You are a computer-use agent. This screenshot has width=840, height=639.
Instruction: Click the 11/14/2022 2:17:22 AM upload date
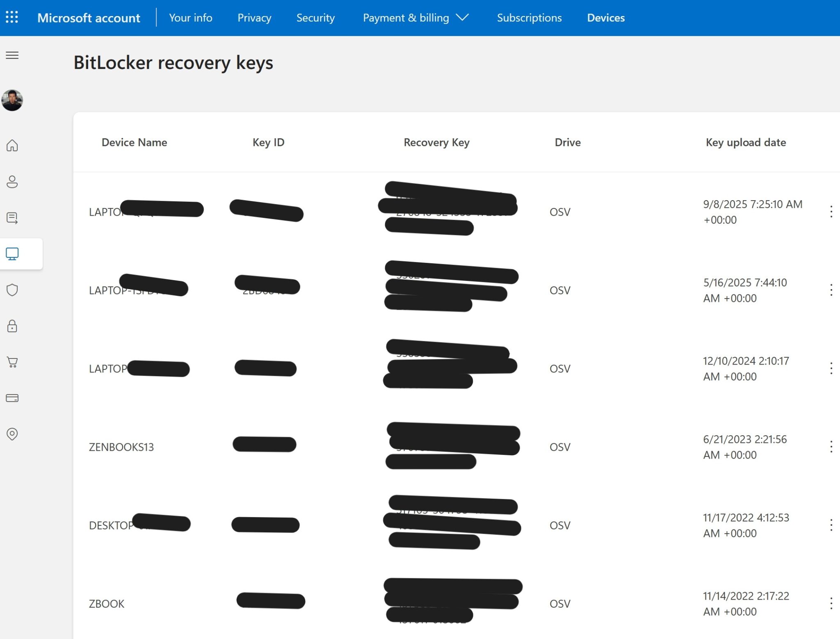coord(746,603)
